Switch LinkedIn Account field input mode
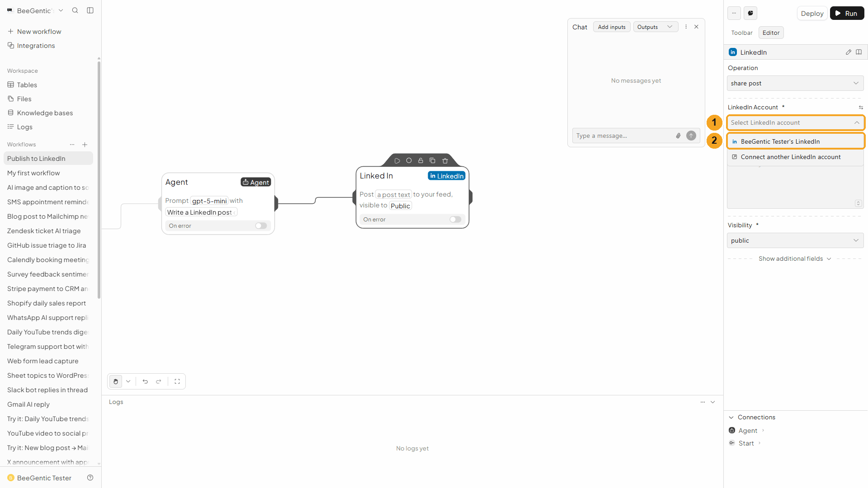The height and width of the screenshot is (488, 868). [x=861, y=108]
